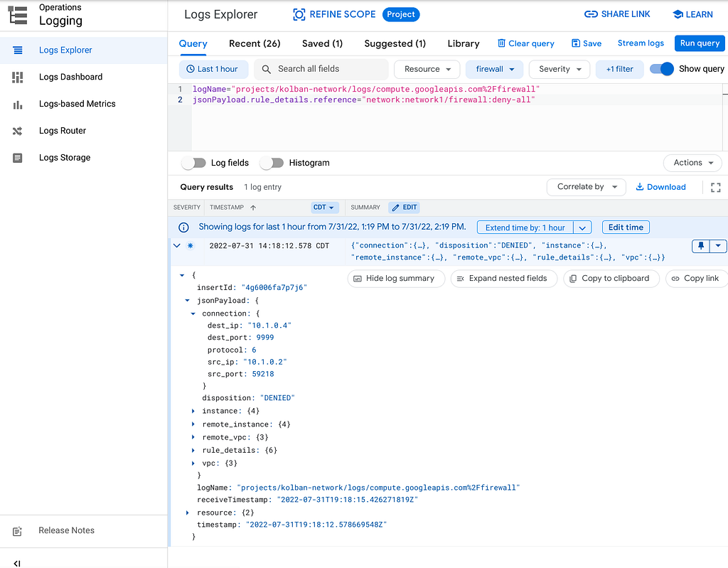
Task: Click the +1 filter chip
Action: pos(619,69)
